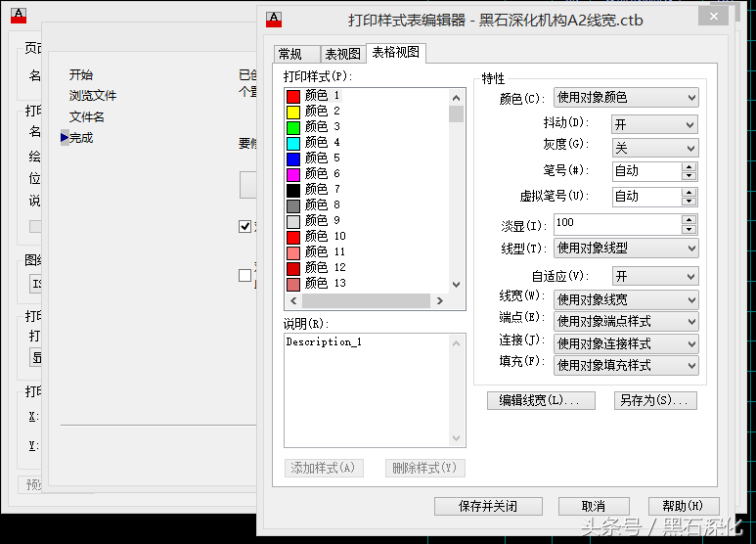
Task: Click 保存并关闭 button
Action: tap(488, 507)
